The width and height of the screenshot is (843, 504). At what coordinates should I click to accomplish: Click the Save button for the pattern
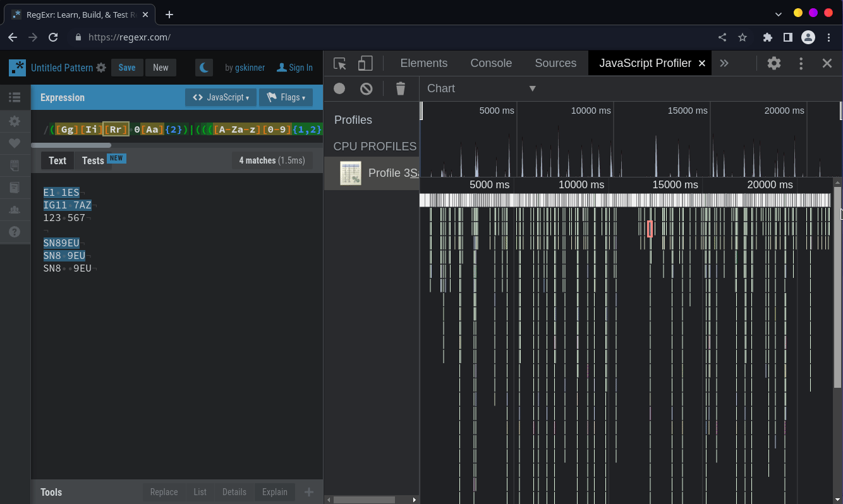click(x=127, y=67)
